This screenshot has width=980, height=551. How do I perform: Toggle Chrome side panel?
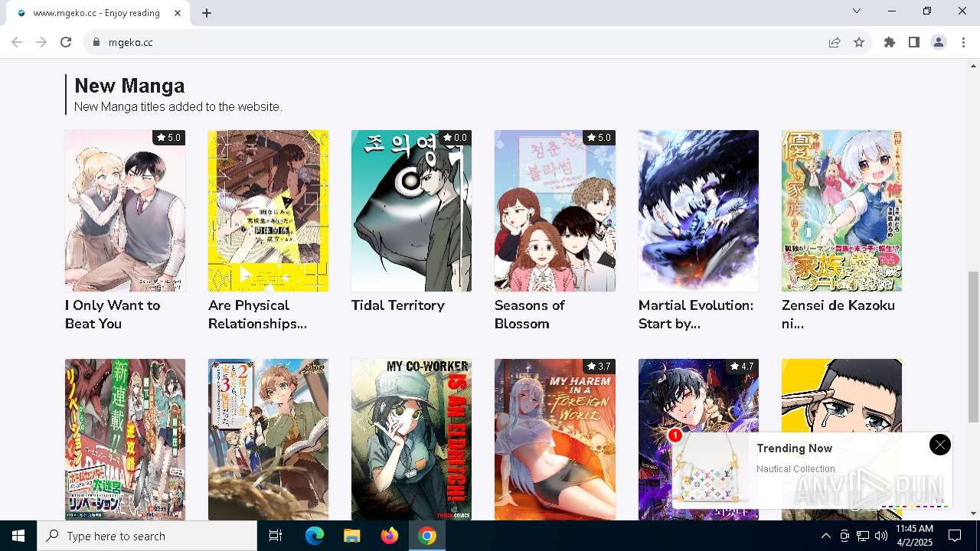(x=914, y=42)
